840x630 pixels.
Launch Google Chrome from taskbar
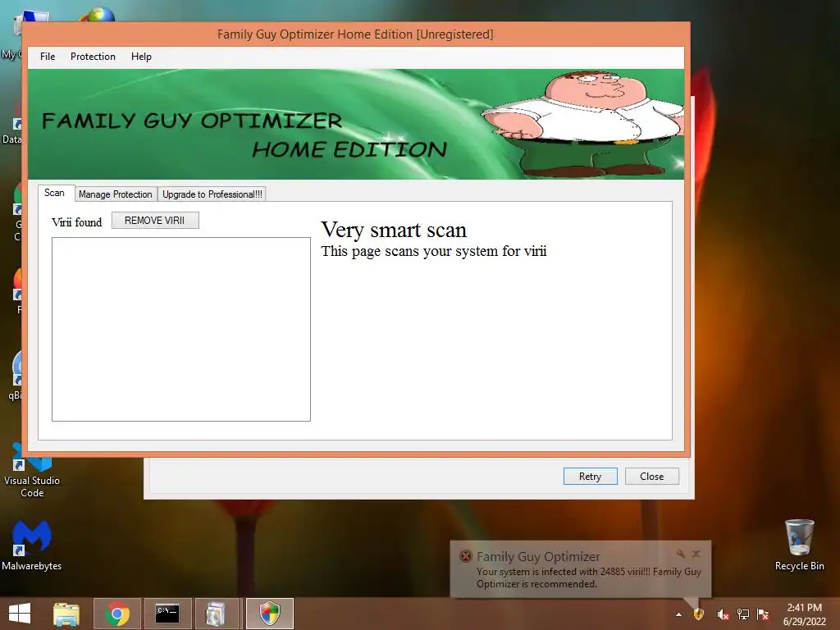click(x=116, y=614)
